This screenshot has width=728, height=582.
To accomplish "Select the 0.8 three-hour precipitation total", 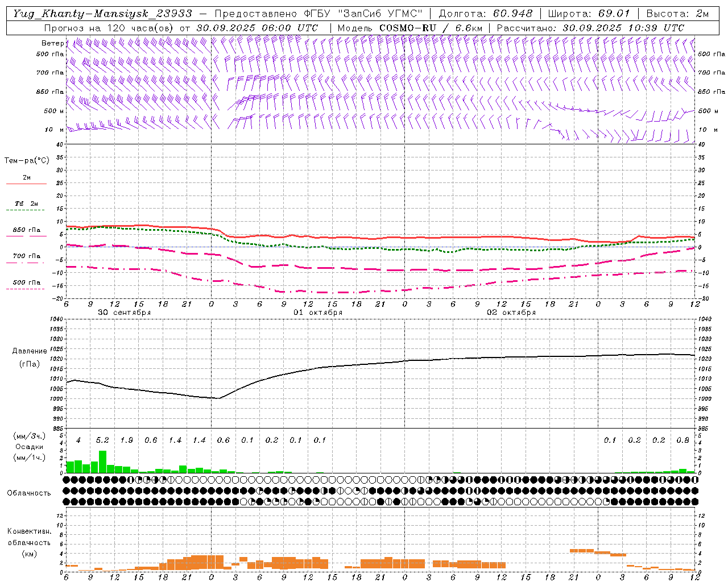I will pos(683,440).
